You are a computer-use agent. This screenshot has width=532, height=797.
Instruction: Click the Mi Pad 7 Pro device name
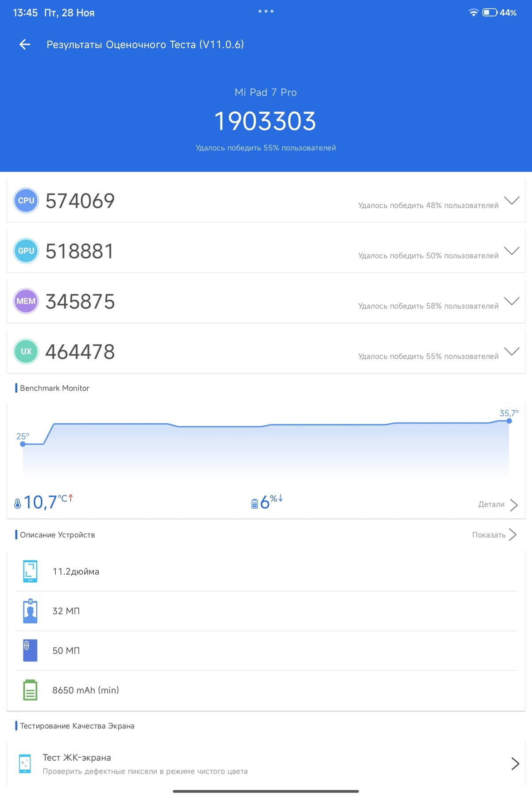click(266, 92)
